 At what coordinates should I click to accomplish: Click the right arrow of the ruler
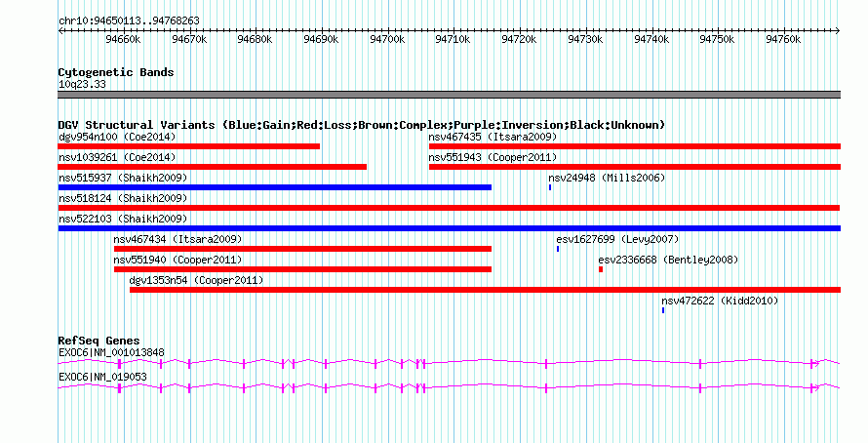838,31
